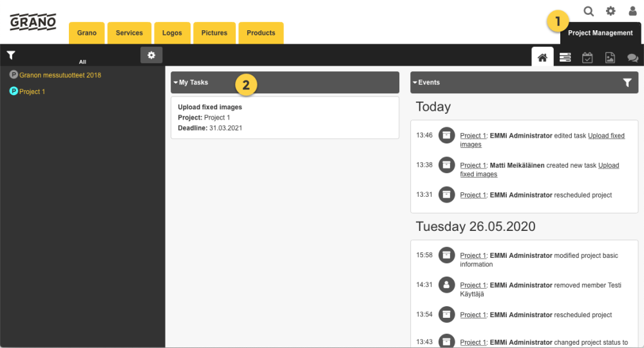Select the Pictures tab
This screenshot has height=348, width=644.
pos(214,33)
